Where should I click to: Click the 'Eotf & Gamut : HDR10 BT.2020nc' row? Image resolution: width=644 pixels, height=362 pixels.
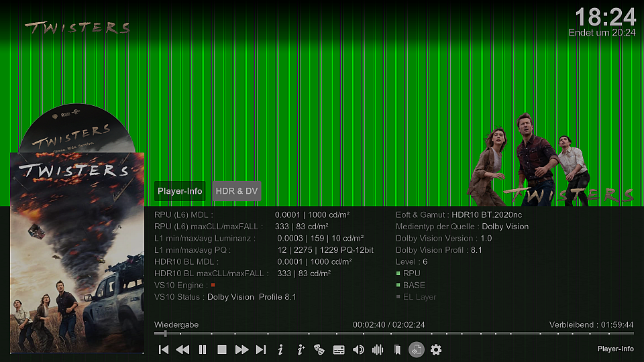(x=459, y=215)
